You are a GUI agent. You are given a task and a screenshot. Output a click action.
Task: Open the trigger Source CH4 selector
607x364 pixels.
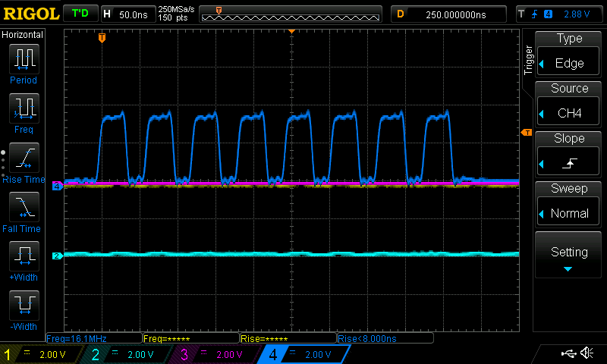[568, 113]
